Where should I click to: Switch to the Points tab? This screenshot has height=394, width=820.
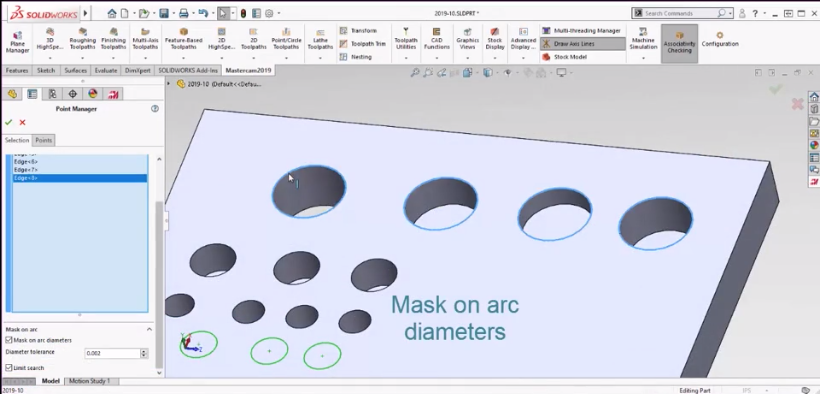[43, 140]
